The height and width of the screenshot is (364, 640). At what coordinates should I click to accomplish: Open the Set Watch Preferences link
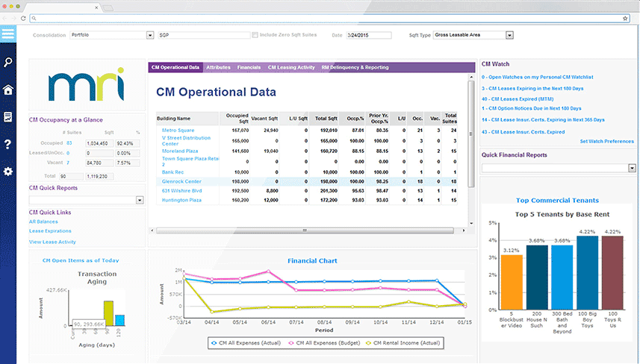click(607, 142)
